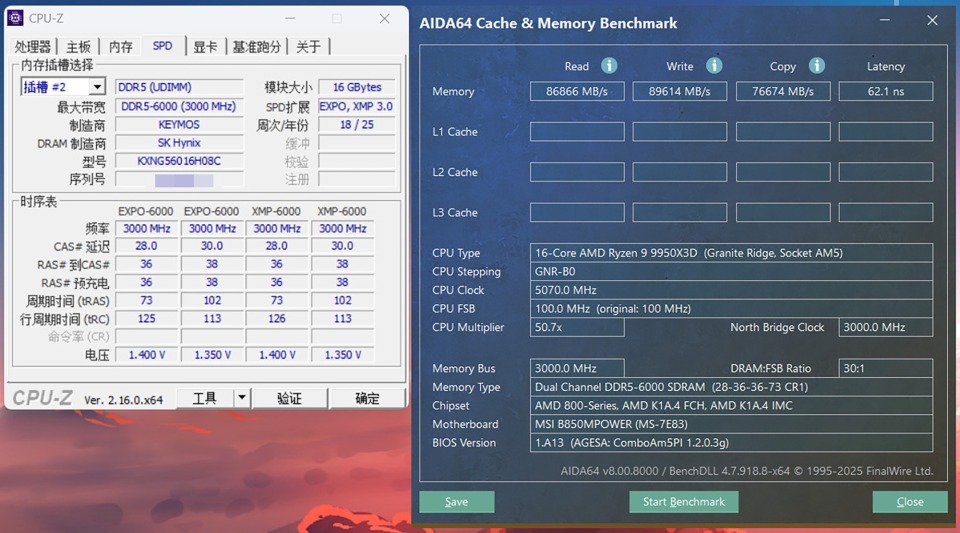Viewport: 960px width, 533px height.
Task: Go to the 基准跑分 tab
Action: pos(257,47)
